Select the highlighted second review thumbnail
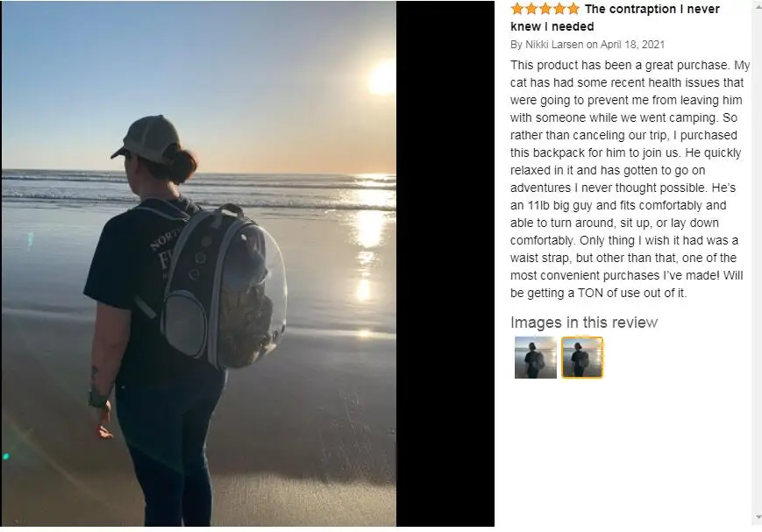Viewport: 762px width, 532px height. (582, 357)
